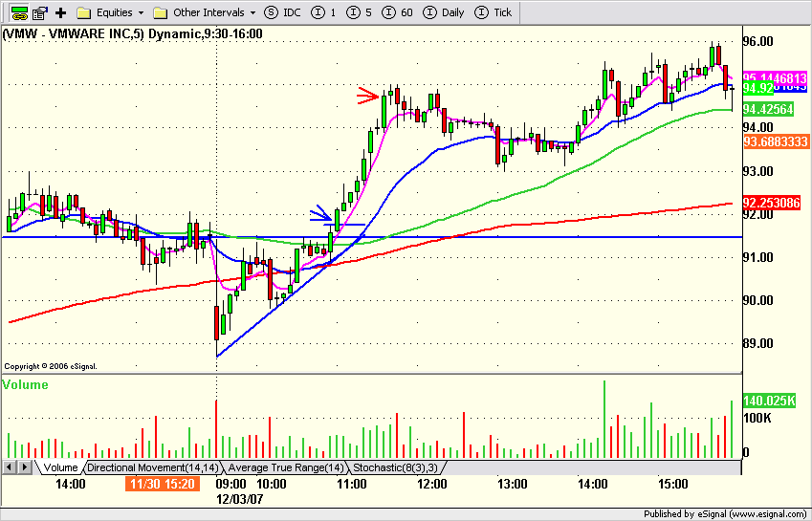This screenshot has width=812, height=521.
Task: Switch to Daily interval
Action: tap(443, 12)
